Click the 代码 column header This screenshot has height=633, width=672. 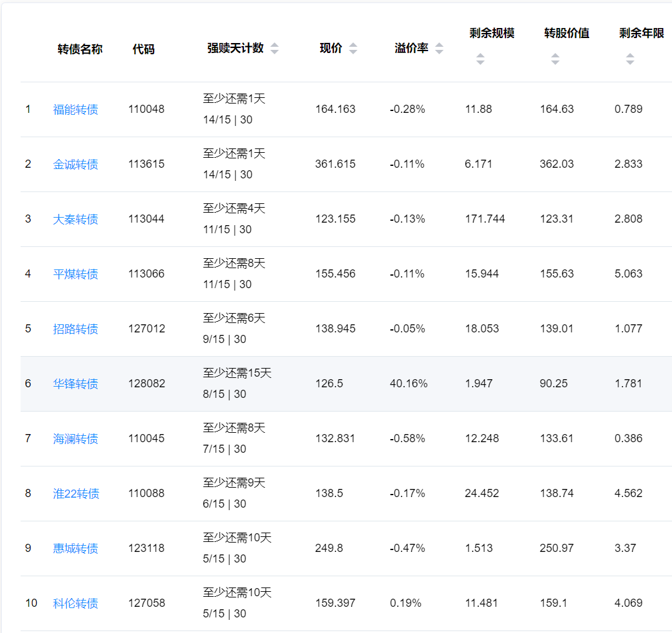pyautogui.click(x=144, y=49)
